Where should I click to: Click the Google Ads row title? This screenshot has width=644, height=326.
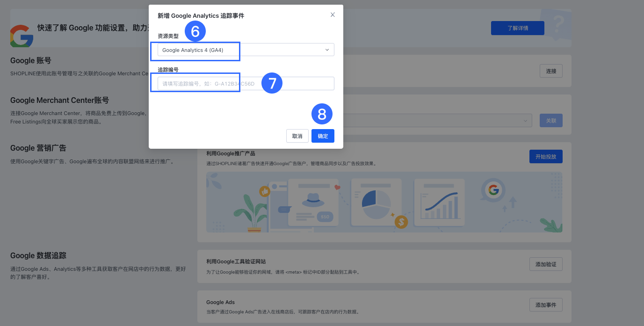pyautogui.click(x=220, y=302)
